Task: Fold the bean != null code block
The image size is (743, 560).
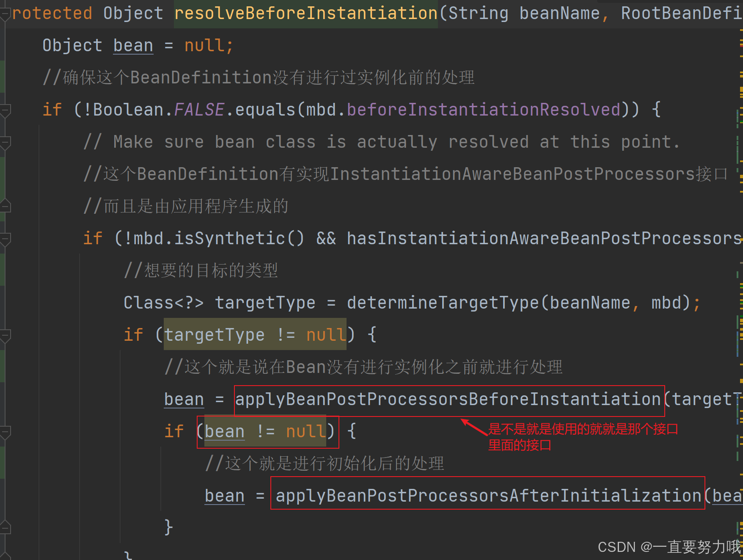Action: (x=6, y=431)
